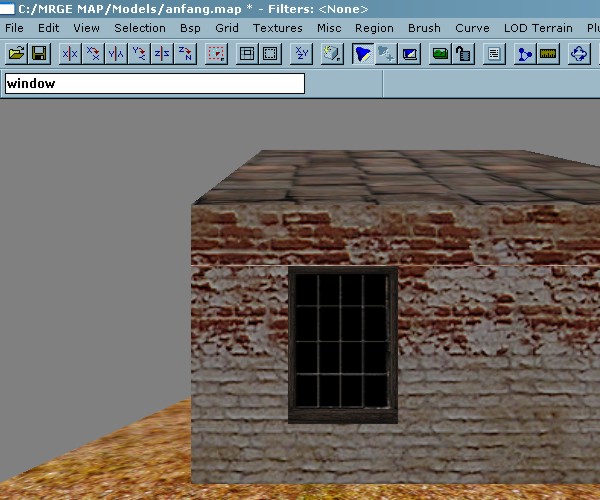Open the Region menu

point(374,28)
